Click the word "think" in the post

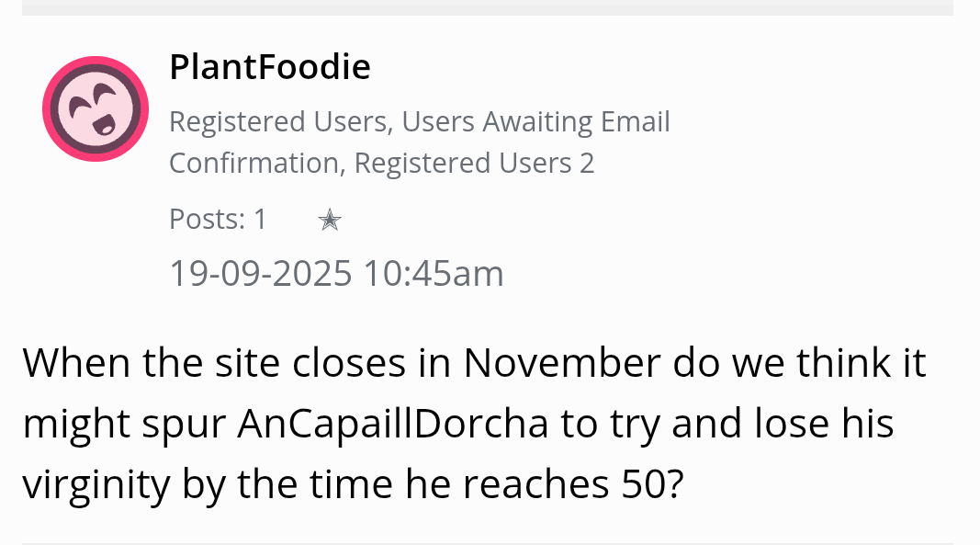coord(842,363)
